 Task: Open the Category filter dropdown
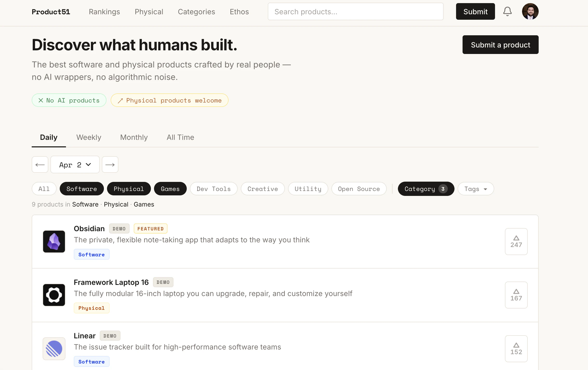click(426, 189)
